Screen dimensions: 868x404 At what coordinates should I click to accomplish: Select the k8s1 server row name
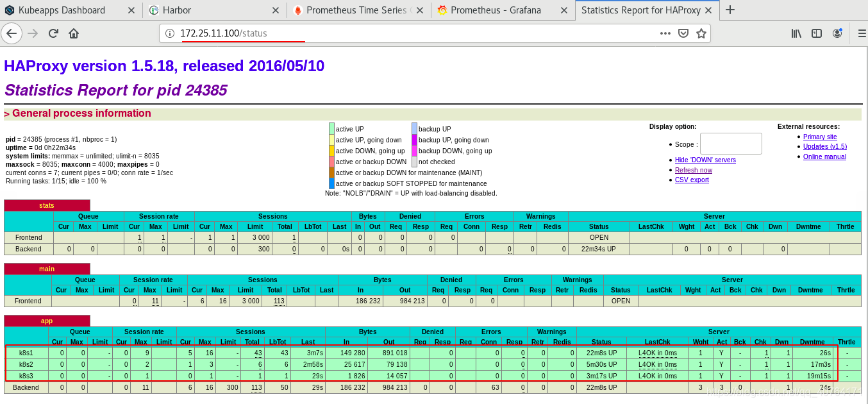tap(26, 353)
